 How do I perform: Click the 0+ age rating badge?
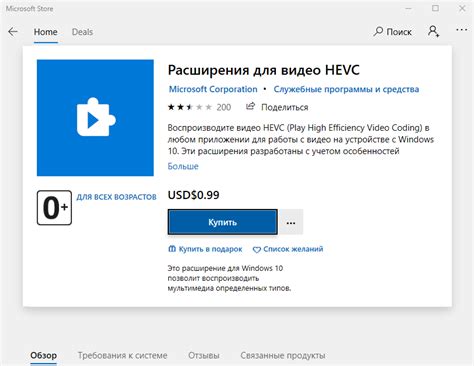[x=54, y=208]
